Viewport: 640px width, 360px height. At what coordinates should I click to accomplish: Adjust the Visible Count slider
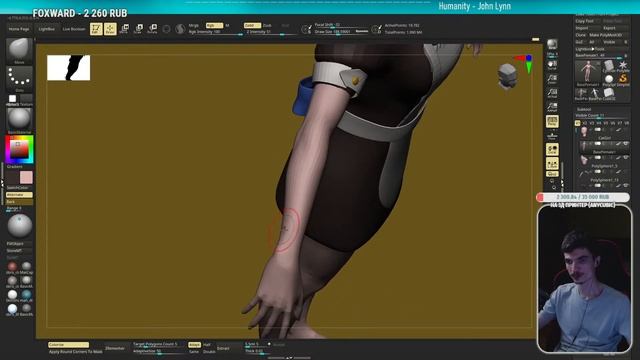click(x=602, y=116)
